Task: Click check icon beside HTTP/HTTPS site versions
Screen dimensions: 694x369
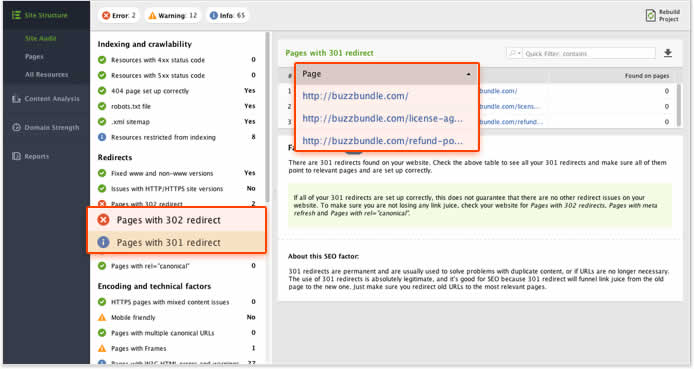Action: [102, 188]
